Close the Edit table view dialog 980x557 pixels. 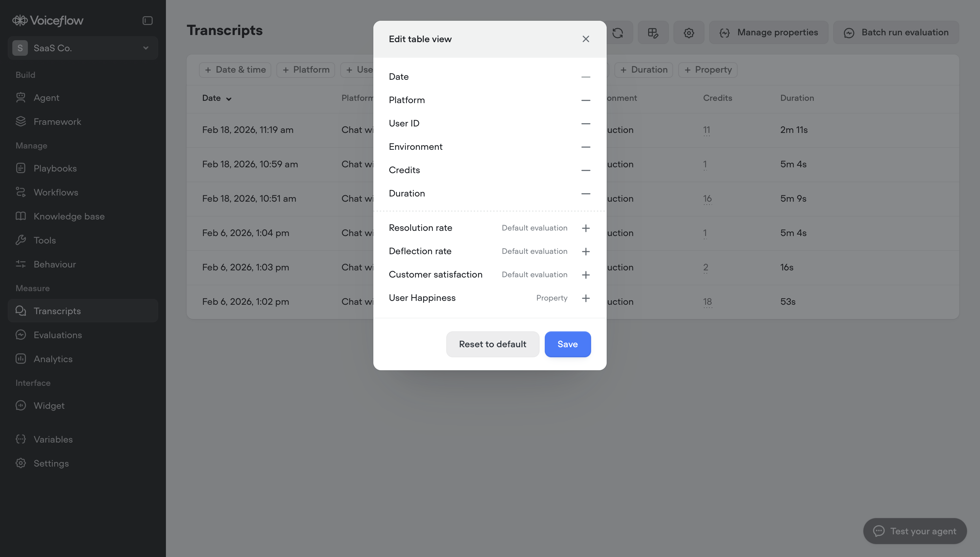click(x=585, y=39)
